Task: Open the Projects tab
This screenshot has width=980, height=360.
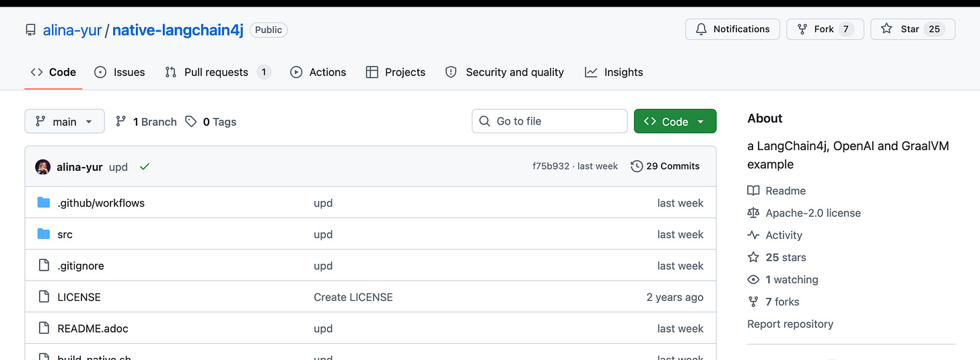Action: 395,72
